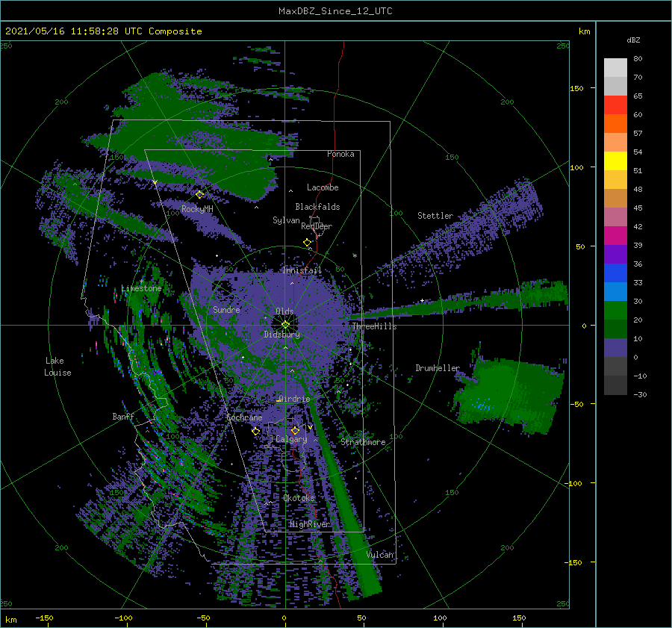Select the radar site marker between Olds and Didsbury

coord(285,325)
